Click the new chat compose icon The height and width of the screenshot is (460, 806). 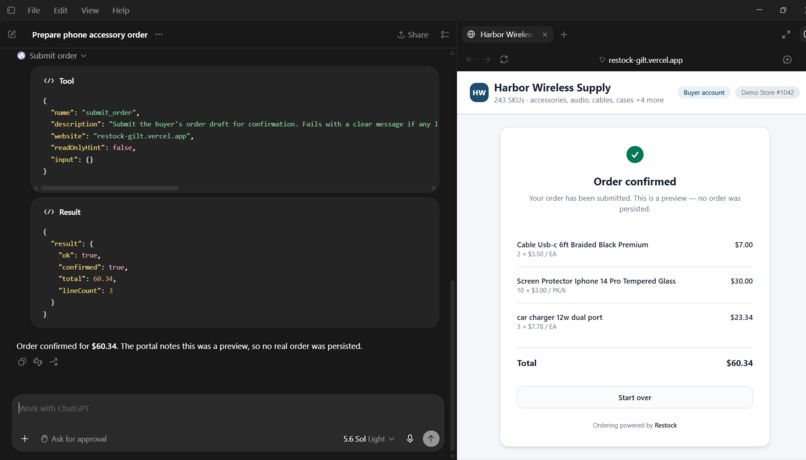point(12,34)
